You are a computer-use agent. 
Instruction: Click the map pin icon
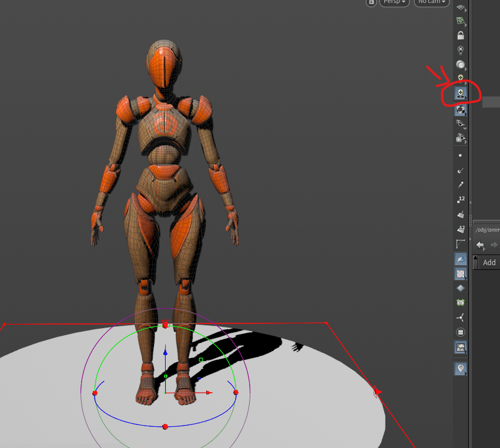[461, 369]
